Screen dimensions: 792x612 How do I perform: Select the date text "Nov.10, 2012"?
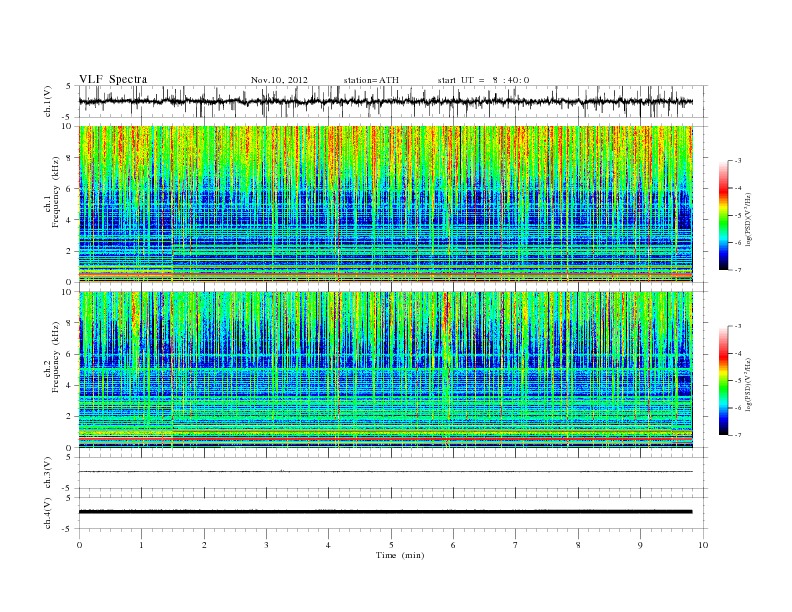[x=279, y=80]
